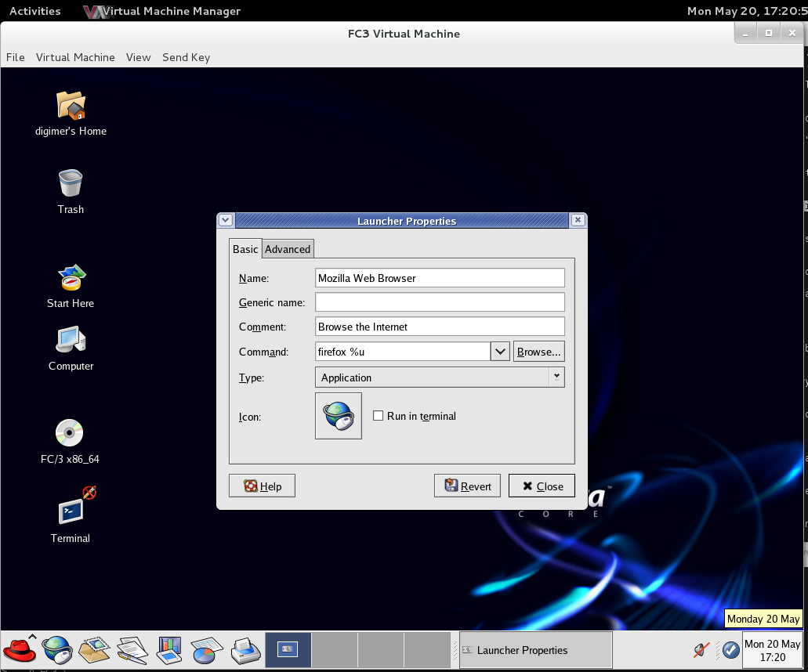Open the Send Key menu

(x=186, y=57)
